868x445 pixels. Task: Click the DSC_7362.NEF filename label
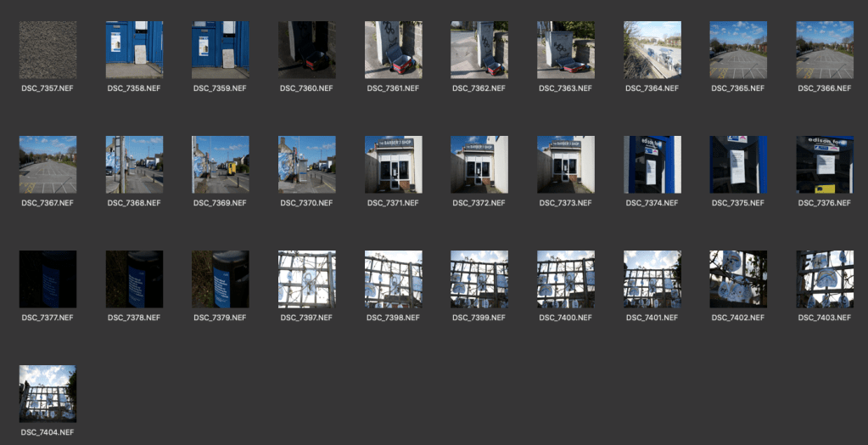click(479, 88)
